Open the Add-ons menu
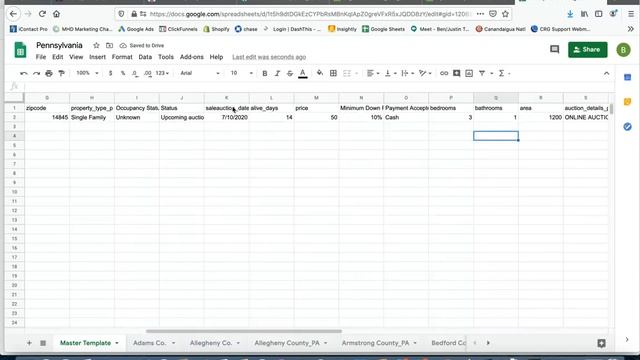 [x=191, y=57]
